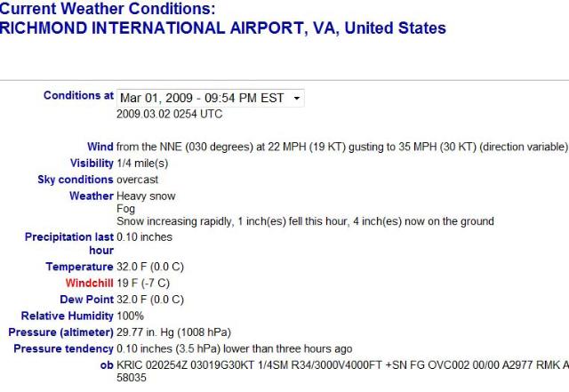Image resolution: width=569 pixels, height=392 pixels.
Task: Open the Conditions at date dropdown
Action: point(210,98)
